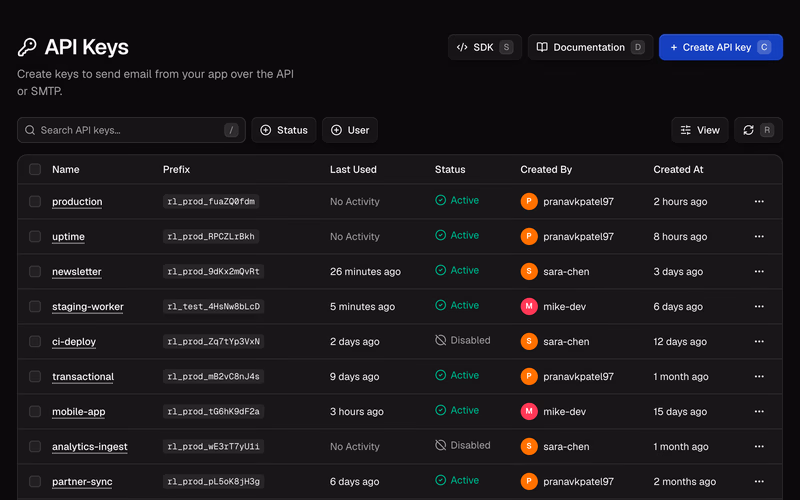Check the production row checkbox
This screenshot has width=800, height=500.
pyautogui.click(x=35, y=202)
